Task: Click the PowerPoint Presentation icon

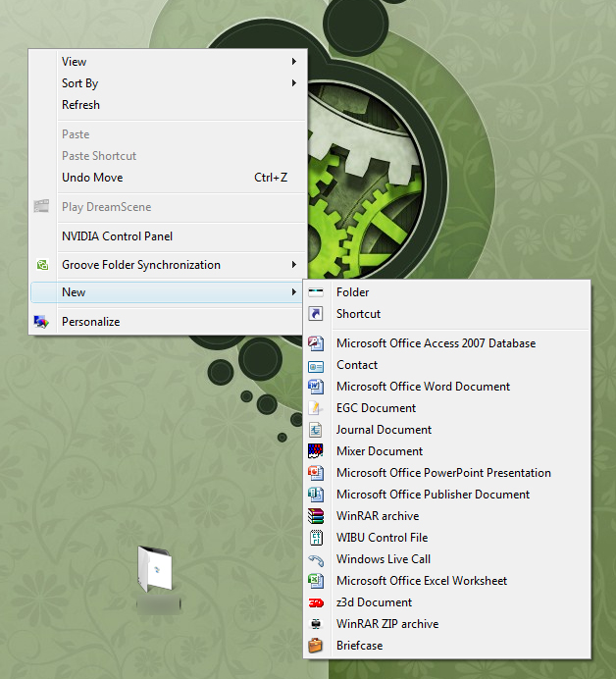Action: click(316, 473)
